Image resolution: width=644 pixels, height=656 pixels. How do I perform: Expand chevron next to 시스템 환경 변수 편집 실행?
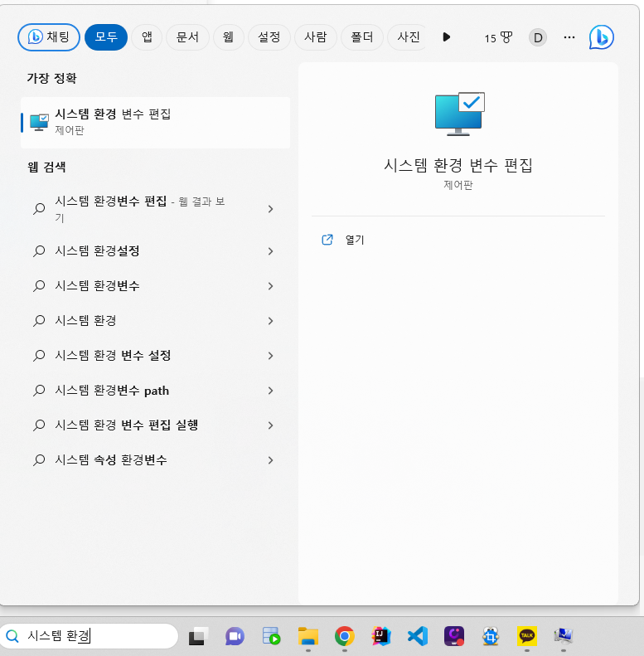click(270, 425)
